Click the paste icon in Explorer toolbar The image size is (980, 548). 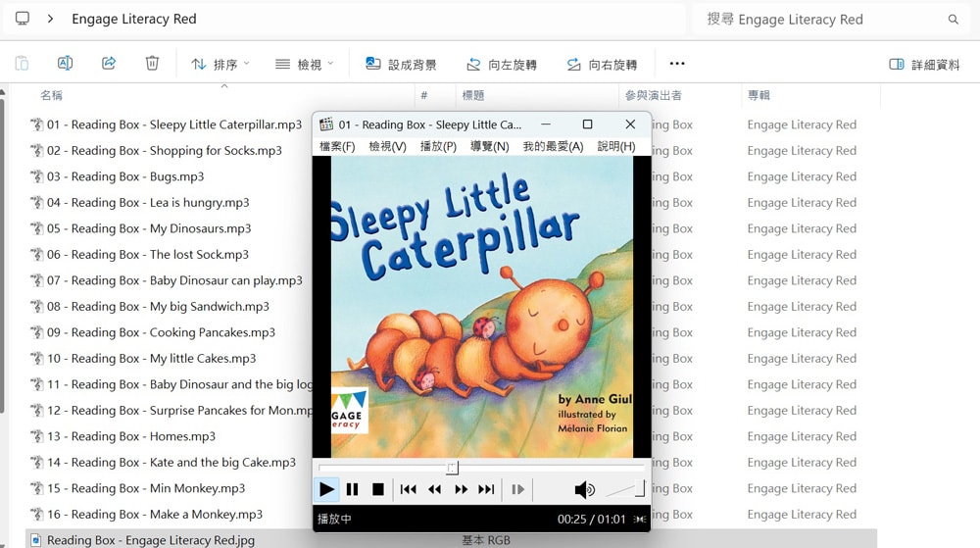[22, 63]
